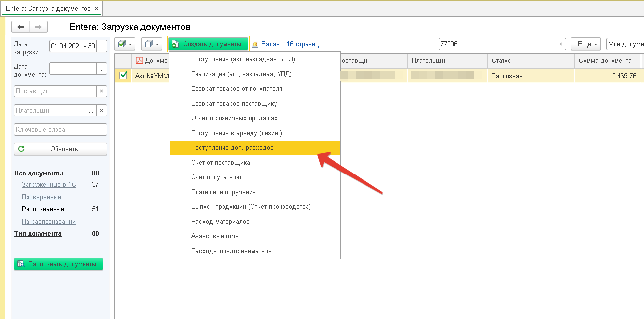Screen dimensions: 644x319
Task: Filter by Проверенные documents
Action: pos(41,197)
